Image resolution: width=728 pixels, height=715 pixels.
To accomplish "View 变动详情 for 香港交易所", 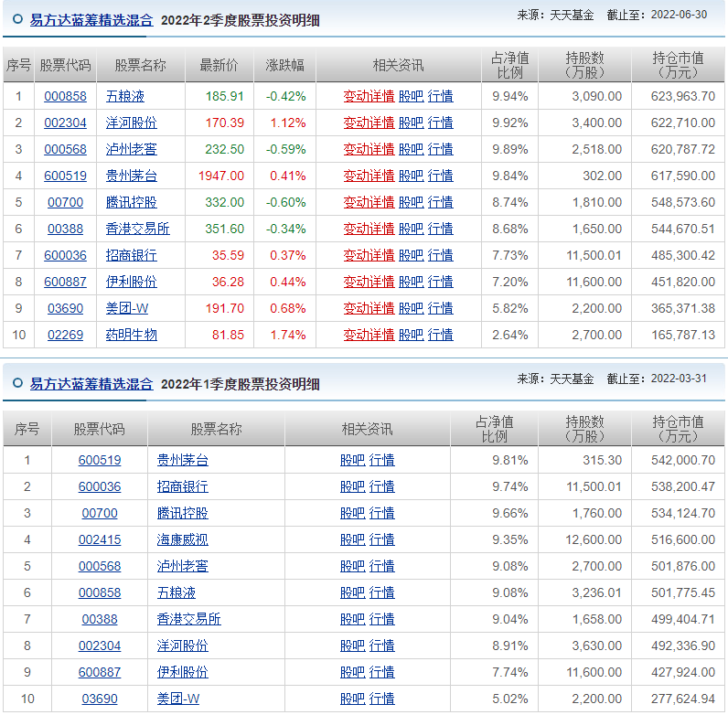I will 369,229.
